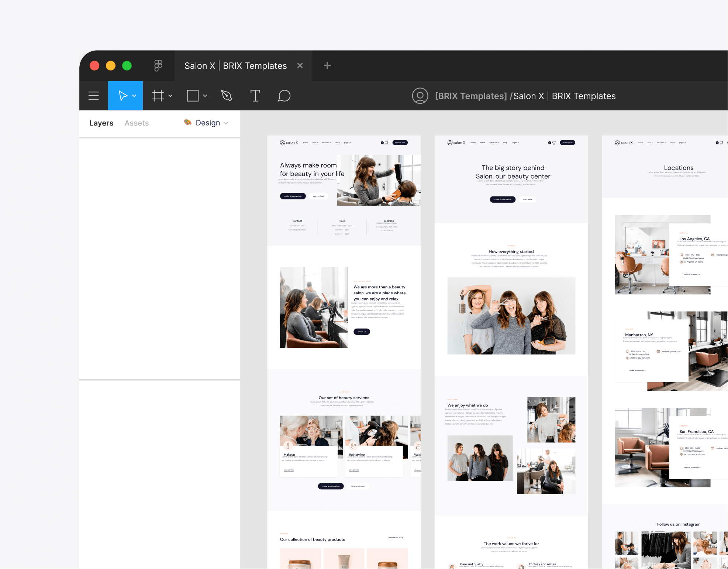728x569 pixels.
Task: Click browse services button
Action: [x=358, y=486]
